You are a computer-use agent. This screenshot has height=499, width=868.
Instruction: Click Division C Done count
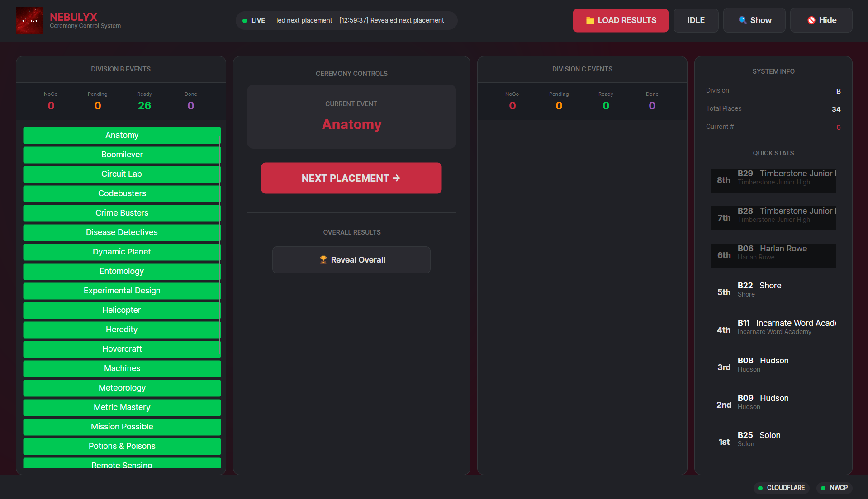tap(652, 106)
